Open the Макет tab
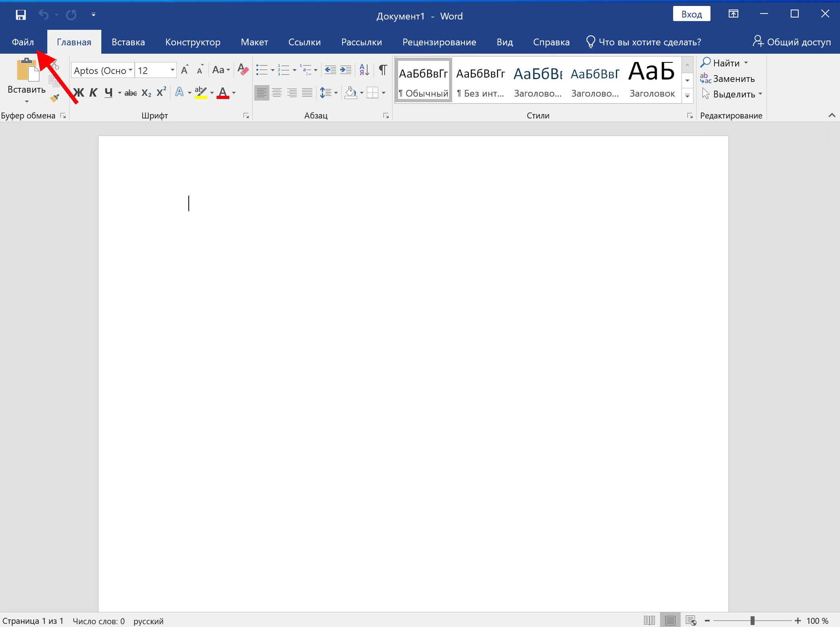Image resolution: width=840 pixels, height=627 pixels. click(254, 42)
